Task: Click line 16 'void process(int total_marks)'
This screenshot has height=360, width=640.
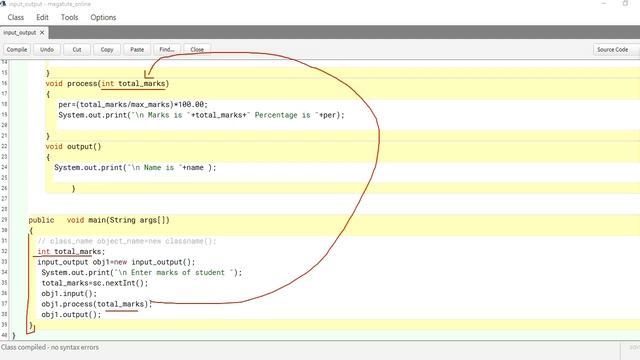Action: coord(107,84)
